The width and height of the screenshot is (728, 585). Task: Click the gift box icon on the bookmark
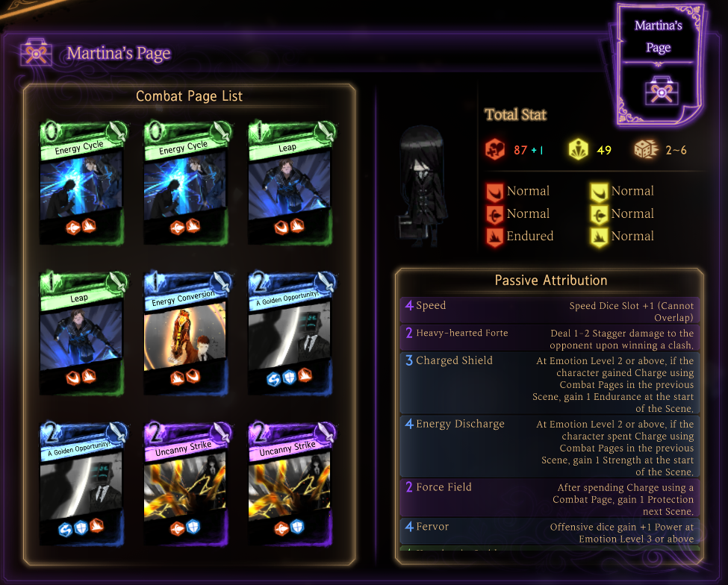tap(662, 91)
